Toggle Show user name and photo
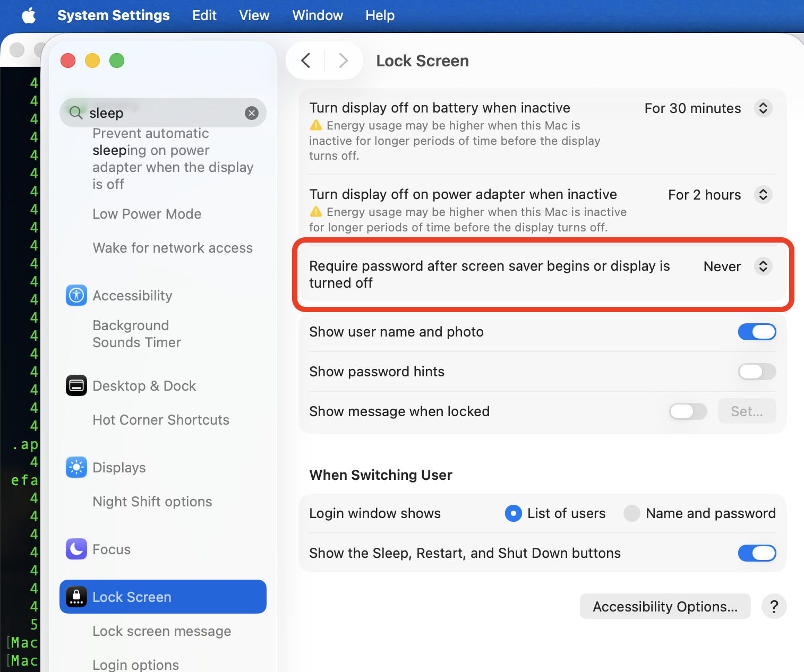The width and height of the screenshot is (804, 672). 757,332
